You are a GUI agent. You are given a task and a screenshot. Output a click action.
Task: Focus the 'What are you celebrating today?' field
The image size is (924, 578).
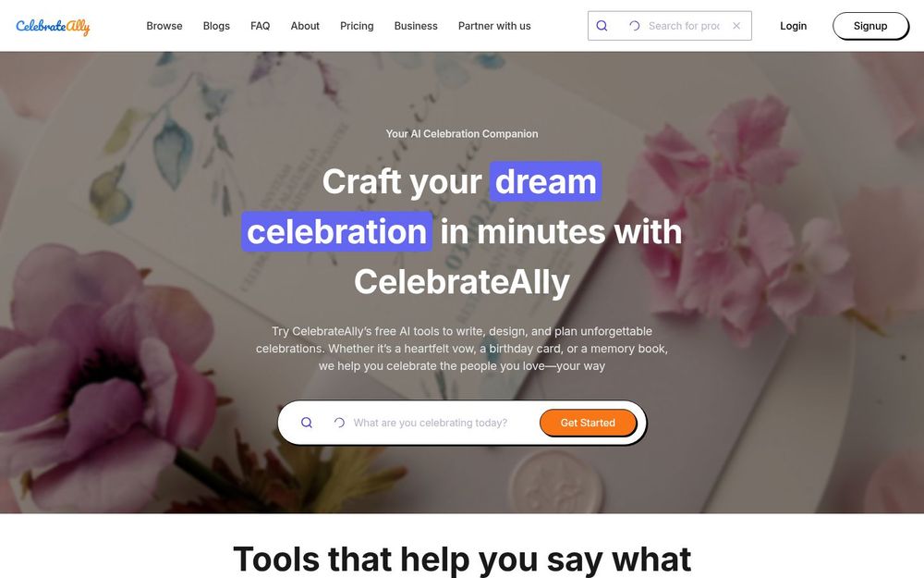441,423
